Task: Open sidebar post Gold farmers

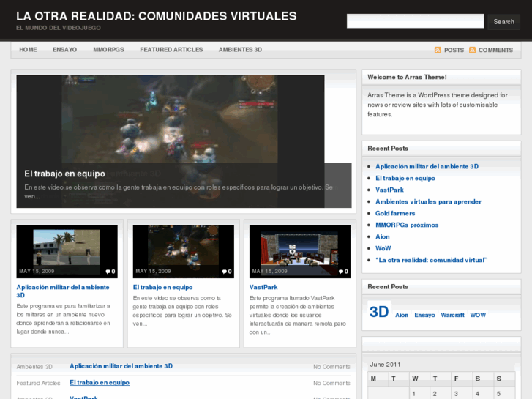Action: pos(395,213)
